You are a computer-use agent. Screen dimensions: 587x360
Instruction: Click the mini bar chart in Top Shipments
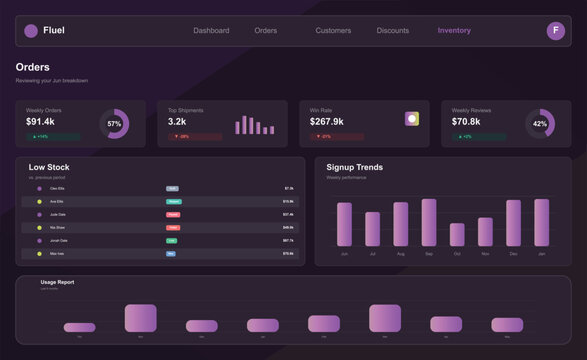255,125
